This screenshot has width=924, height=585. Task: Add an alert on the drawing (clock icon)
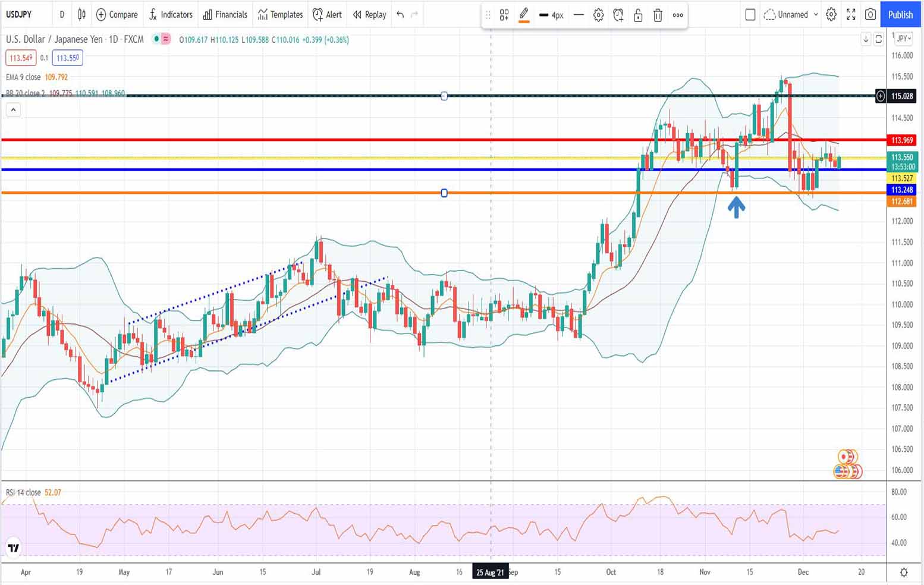point(618,15)
